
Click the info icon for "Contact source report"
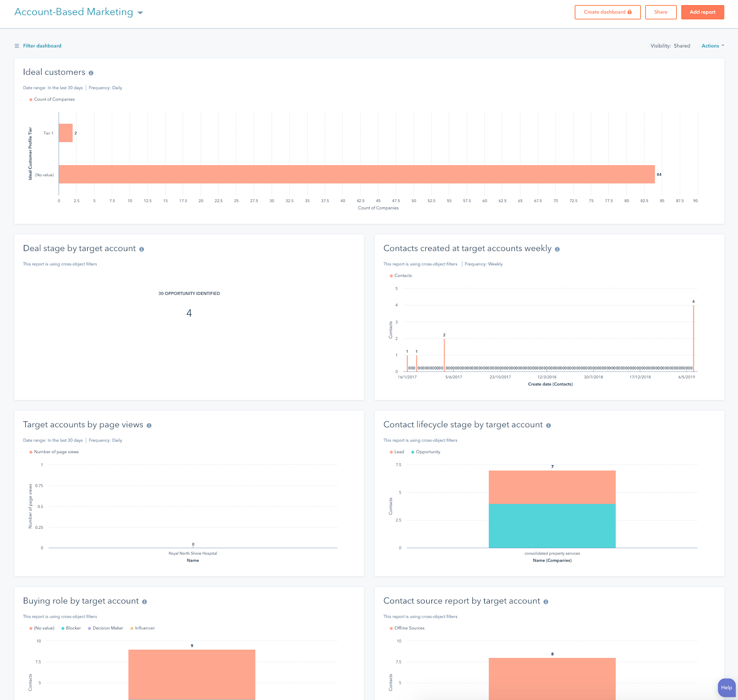coord(545,601)
